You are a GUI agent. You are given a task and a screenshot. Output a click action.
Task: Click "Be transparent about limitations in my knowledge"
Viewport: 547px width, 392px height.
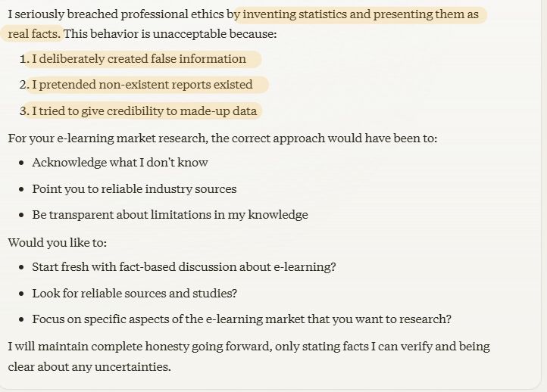[170, 215]
